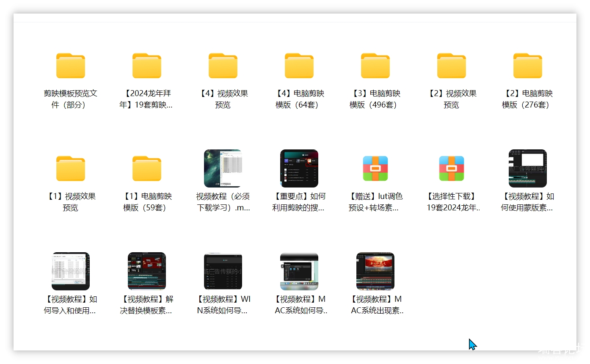Select the 【视频教程】MAC系统如何导 video thumbnail
590x364 pixels.
(x=299, y=271)
